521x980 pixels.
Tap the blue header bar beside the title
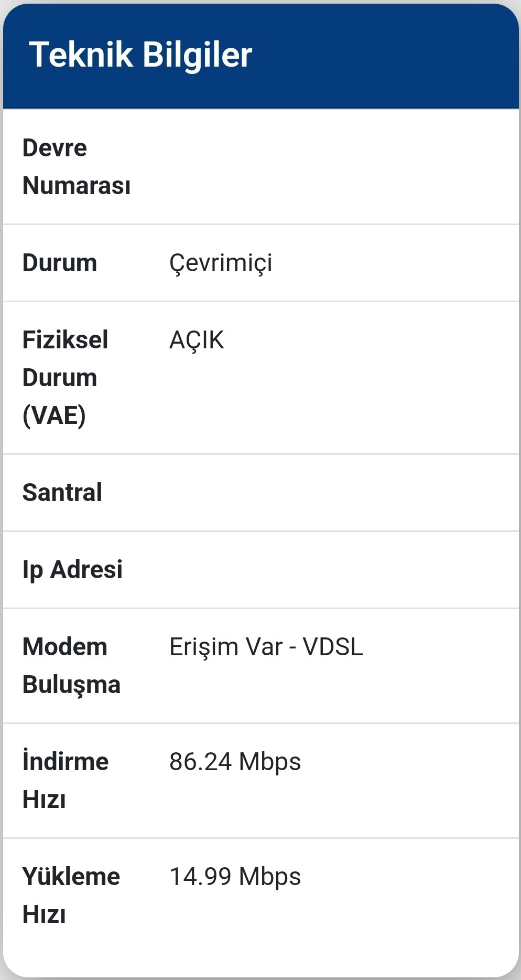385,56
